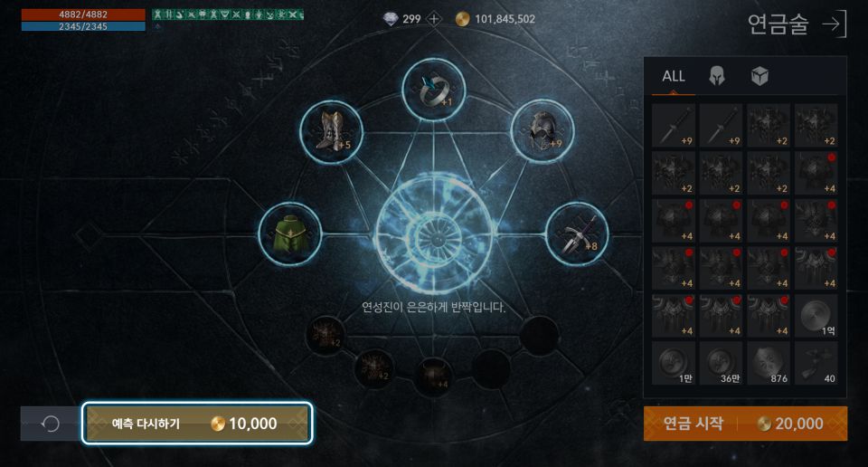868x467 pixels.
Task: Pick the 1억 coin item in inventory
Action: (816, 316)
